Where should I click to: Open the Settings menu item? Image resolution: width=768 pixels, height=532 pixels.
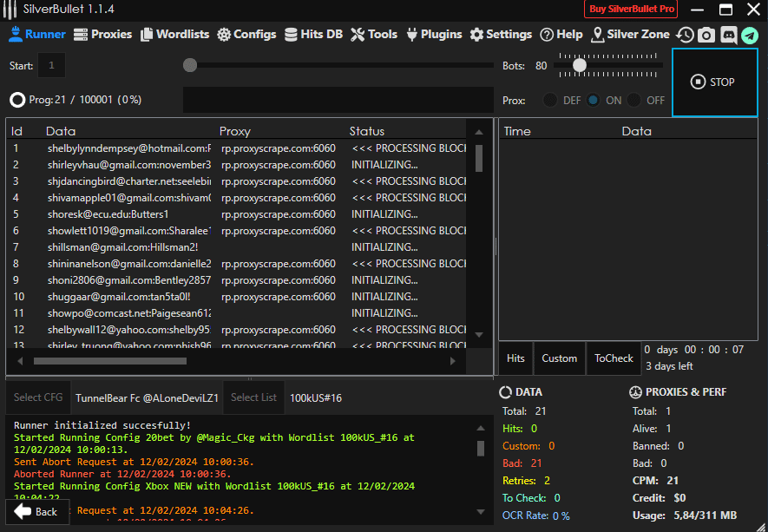point(501,35)
